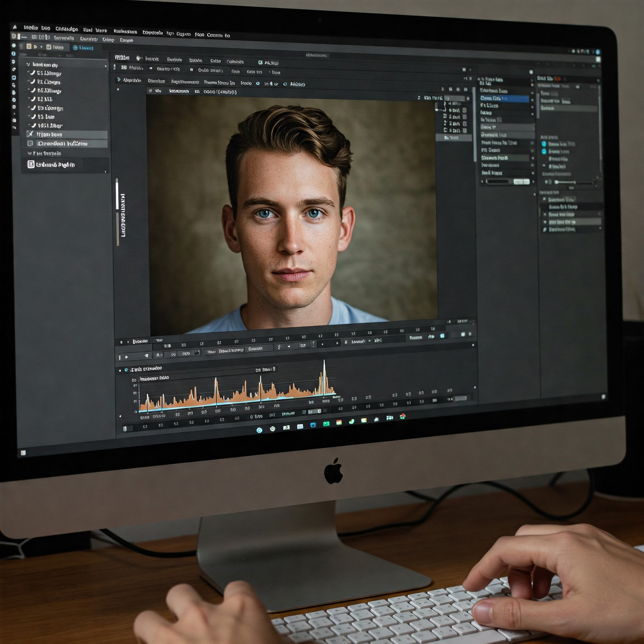This screenshot has width=644, height=644.
Task: Toggle the lower cyan circle in far-right panel
Action: click(544, 151)
